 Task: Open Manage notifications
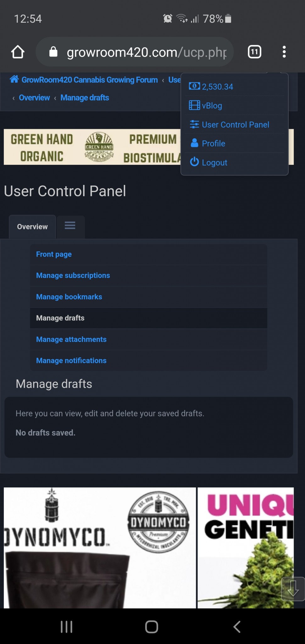point(71,361)
